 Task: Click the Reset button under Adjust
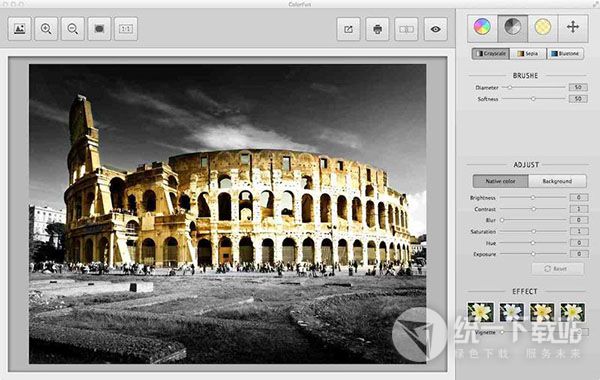coord(558,269)
